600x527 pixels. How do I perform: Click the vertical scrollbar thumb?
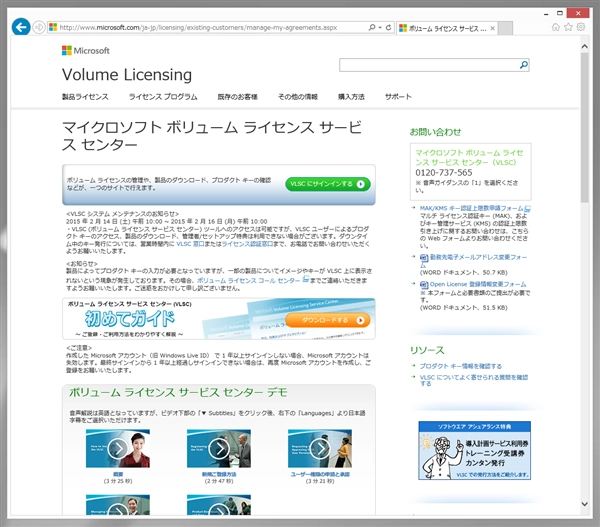584,127
